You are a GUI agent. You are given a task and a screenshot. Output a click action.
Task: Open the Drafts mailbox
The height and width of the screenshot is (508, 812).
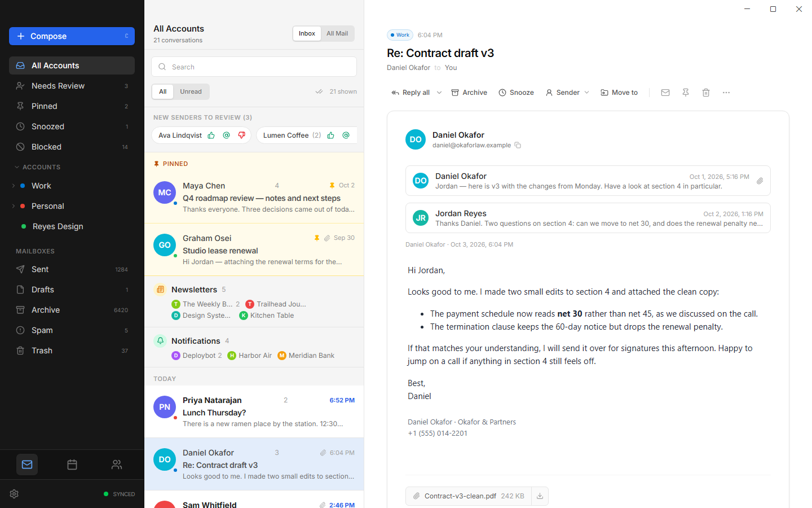[x=72, y=290]
